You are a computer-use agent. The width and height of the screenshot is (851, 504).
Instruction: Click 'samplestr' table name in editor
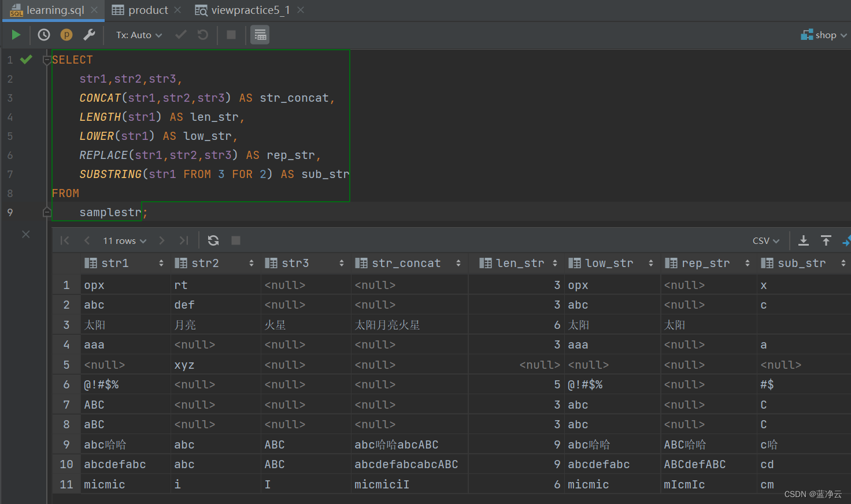pyautogui.click(x=110, y=212)
